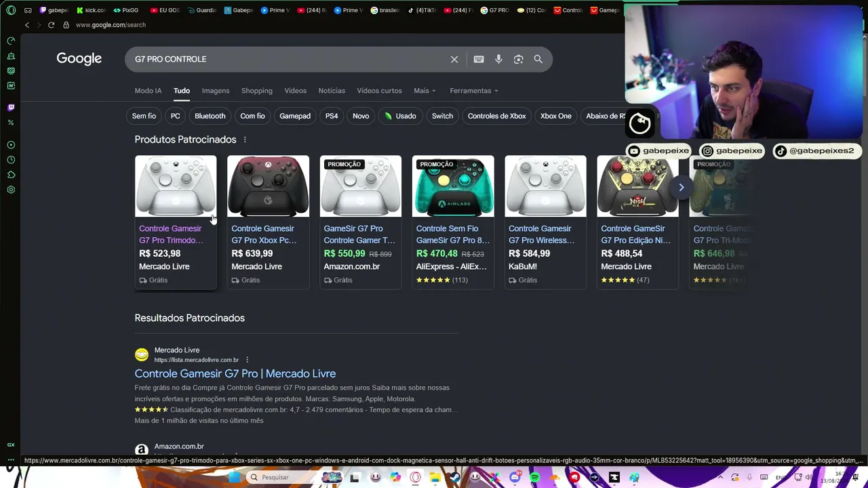
Task: Open R$ 639,99 G7 Pro Xbox product link
Action: tap(264, 235)
